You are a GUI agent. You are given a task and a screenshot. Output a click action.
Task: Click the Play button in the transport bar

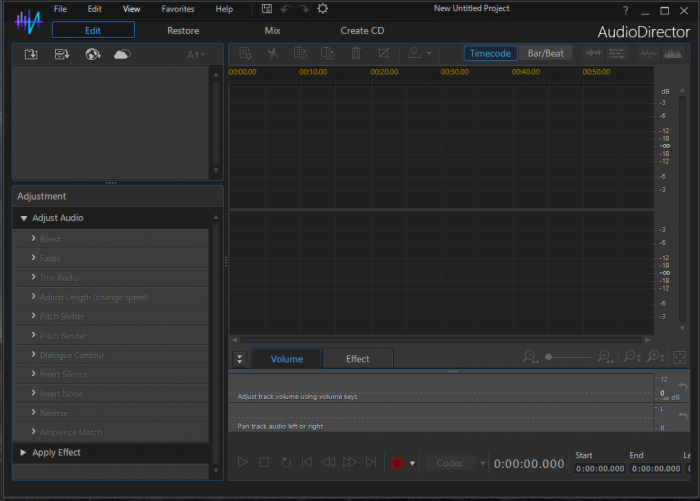pos(242,463)
